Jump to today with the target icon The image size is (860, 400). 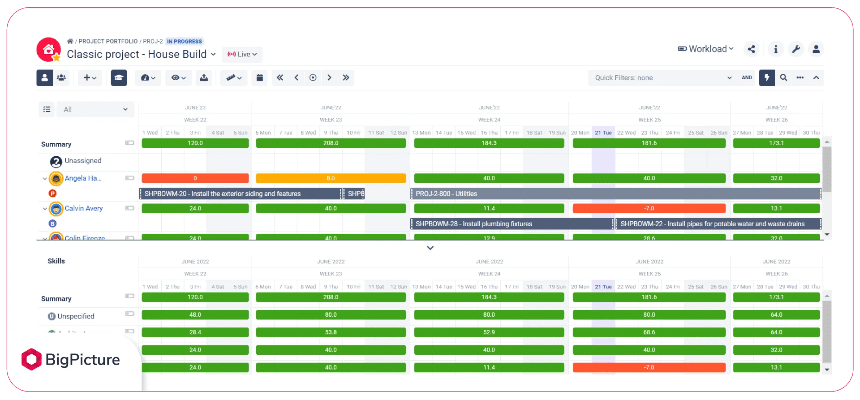[x=312, y=77]
